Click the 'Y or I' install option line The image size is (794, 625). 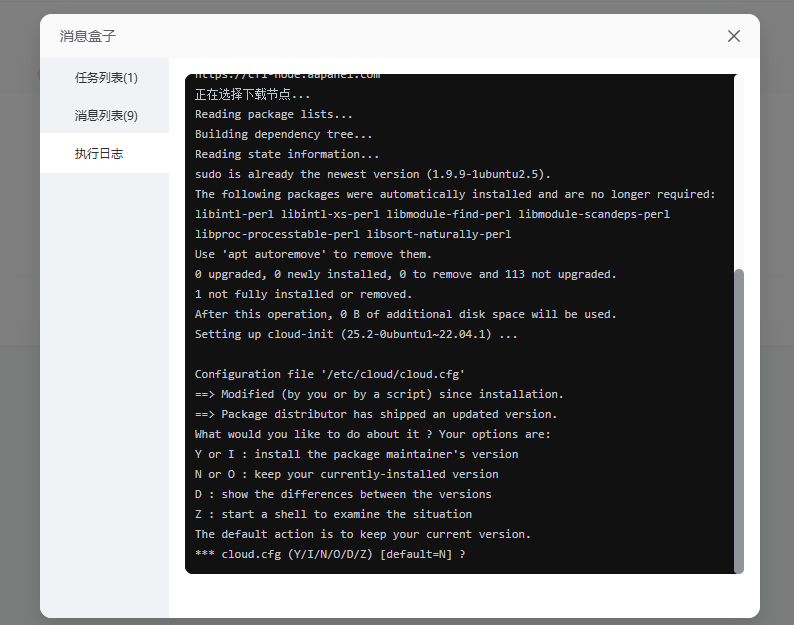pos(356,454)
